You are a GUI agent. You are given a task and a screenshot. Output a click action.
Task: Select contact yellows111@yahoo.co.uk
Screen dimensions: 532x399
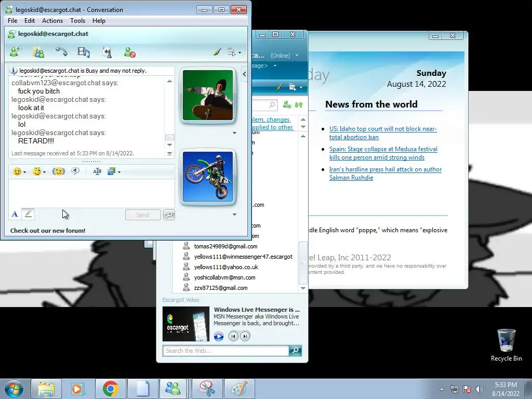[226, 267]
